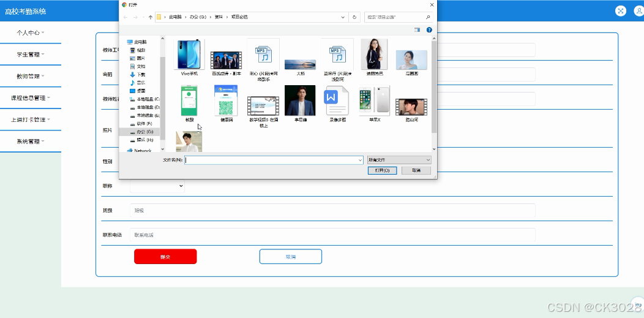Click the Forward arrow in file dialog
Image resolution: width=644 pixels, height=318 pixels.
135,17
